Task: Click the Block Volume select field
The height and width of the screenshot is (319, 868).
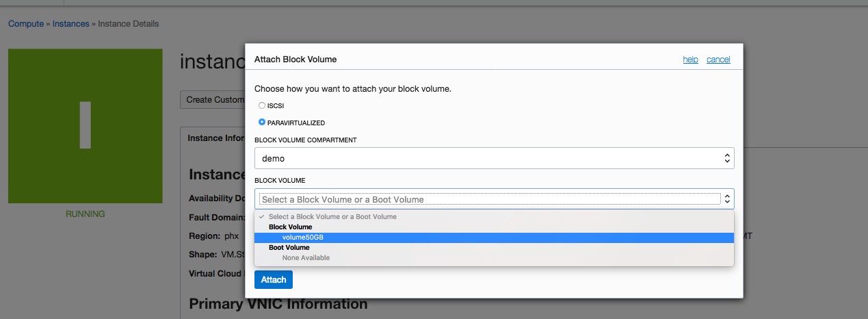Action: [489, 199]
